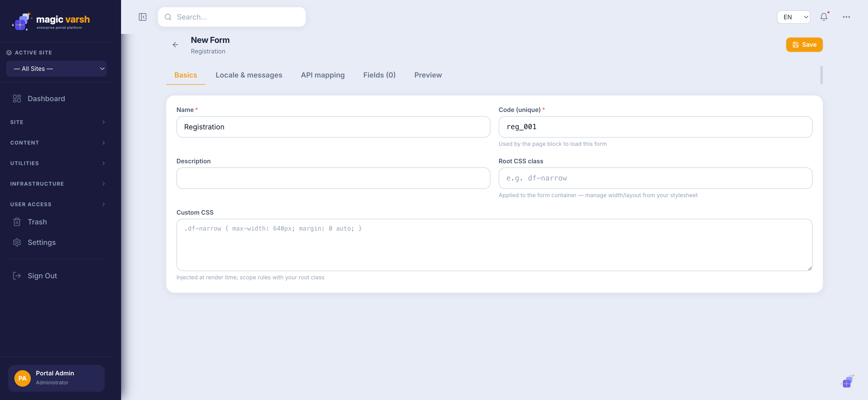Open Settings from the sidebar

(x=57, y=243)
